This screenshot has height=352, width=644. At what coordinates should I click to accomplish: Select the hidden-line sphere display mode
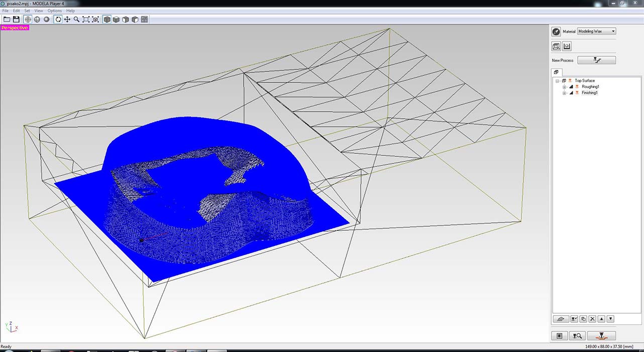coord(37,19)
